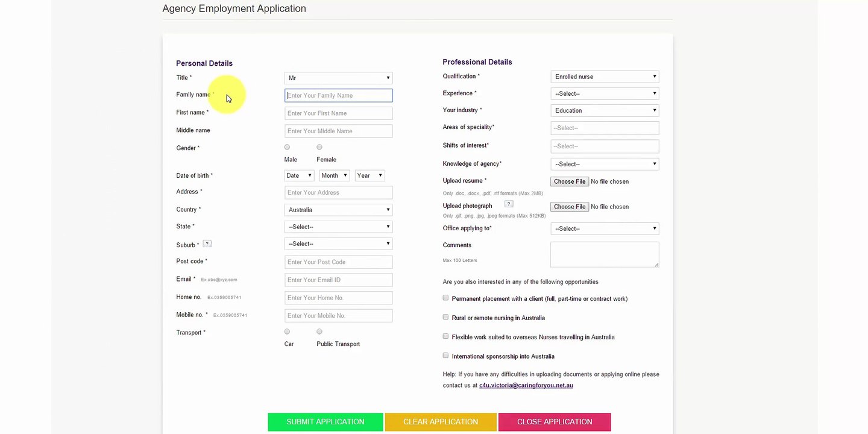This screenshot has height=434, width=868.
Task: Open the c4u.victoria@caringforyou.net.au email link
Action: pyautogui.click(x=526, y=385)
